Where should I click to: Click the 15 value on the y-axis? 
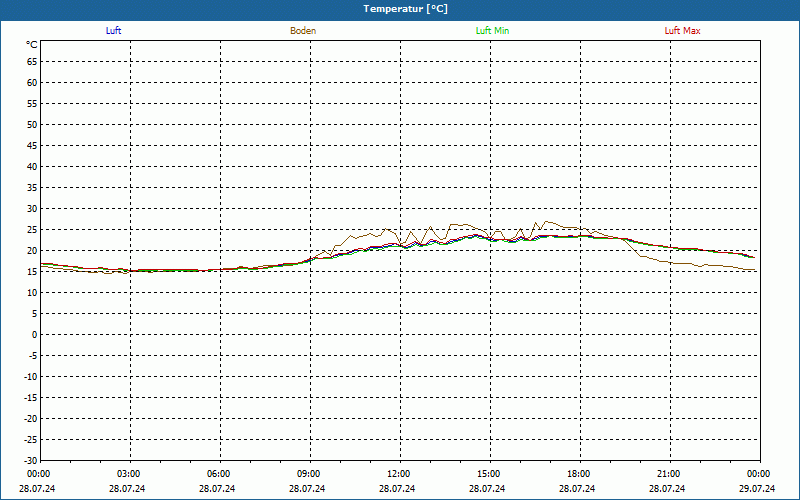[32, 272]
